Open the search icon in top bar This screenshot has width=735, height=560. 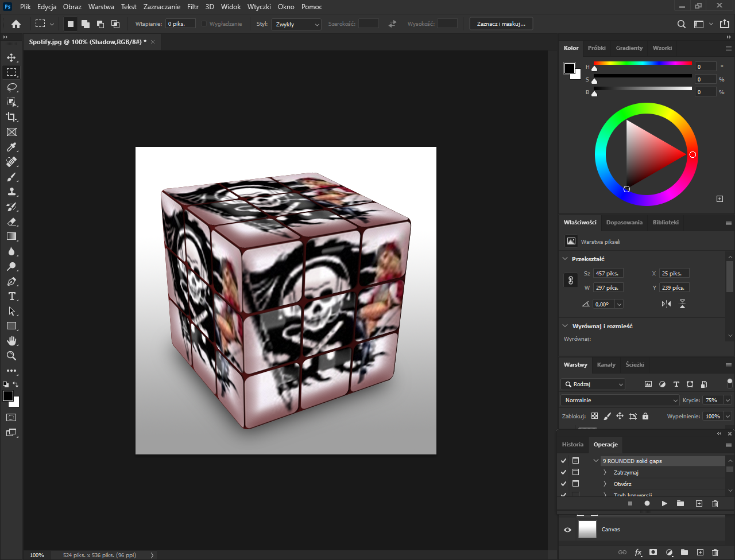[682, 24]
